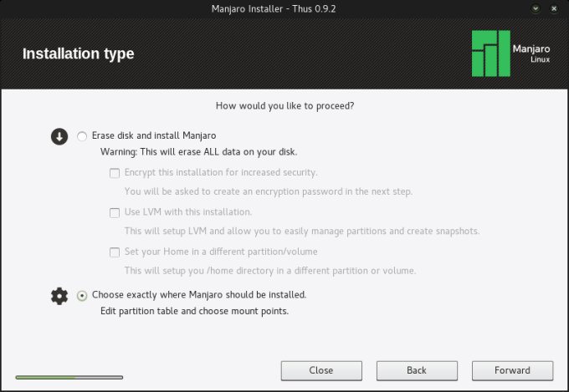Viewport: 569px width, 392px height.
Task: Minimize the installer window using title bar chevron
Action: [x=536, y=8]
